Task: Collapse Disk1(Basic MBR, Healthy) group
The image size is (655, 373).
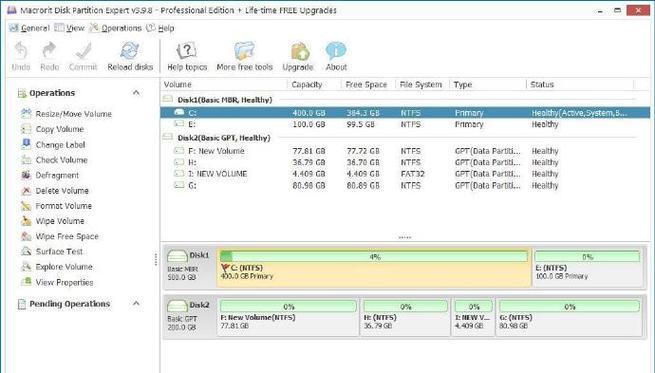Action: click(167, 99)
